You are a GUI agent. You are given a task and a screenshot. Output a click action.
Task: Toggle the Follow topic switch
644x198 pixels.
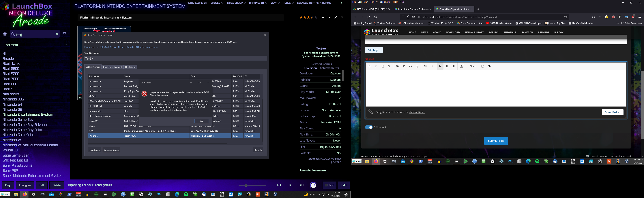(x=369, y=127)
